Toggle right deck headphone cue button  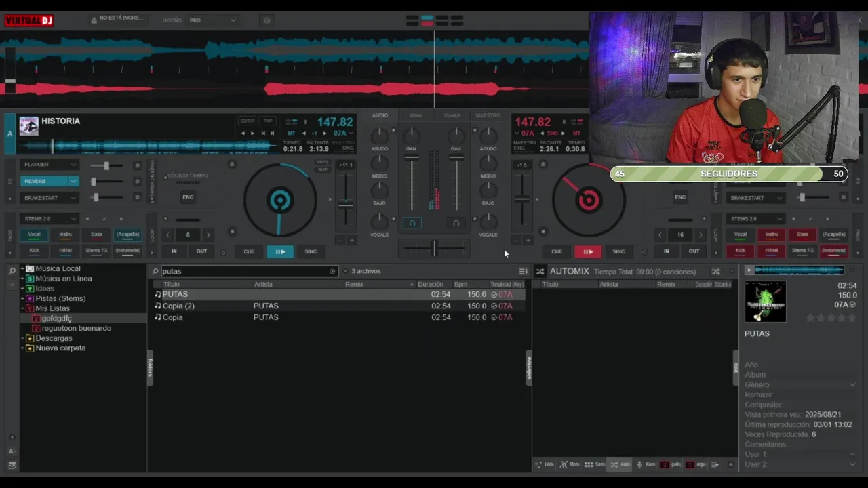tap(456, 222)
